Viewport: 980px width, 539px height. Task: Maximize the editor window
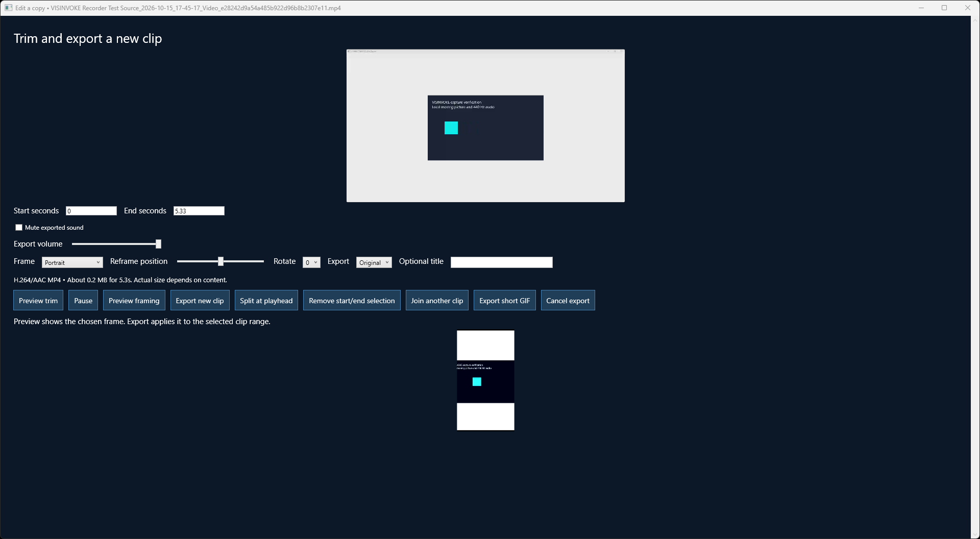944,8
